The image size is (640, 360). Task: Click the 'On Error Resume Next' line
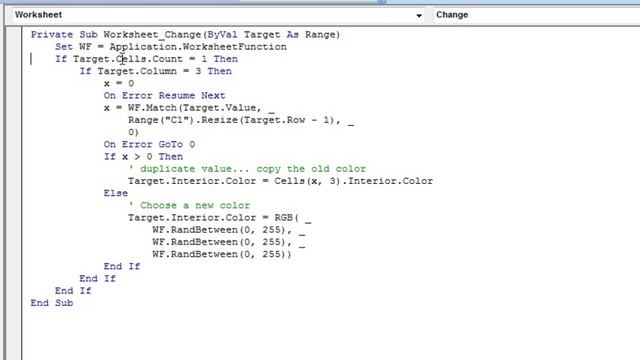pos(164,96)
